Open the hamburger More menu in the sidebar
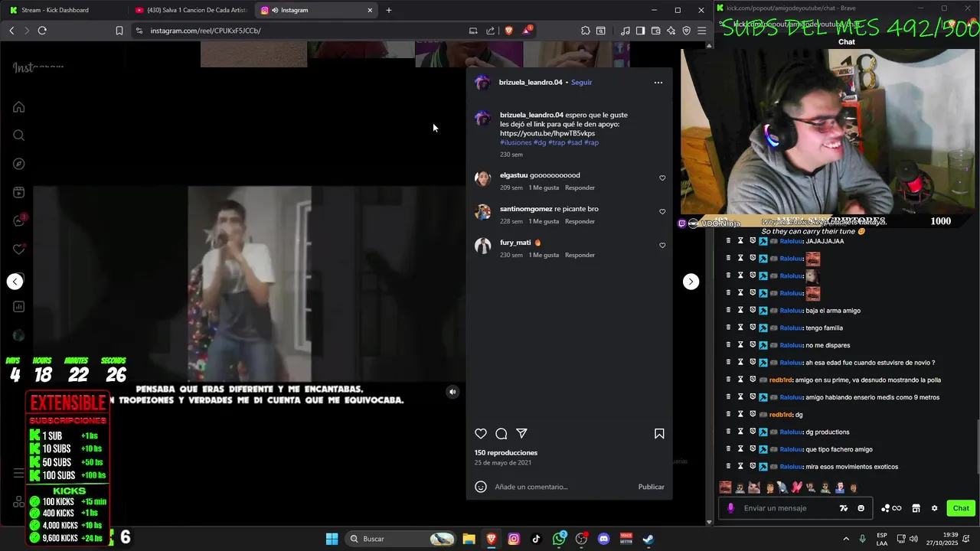 point(19,473)
